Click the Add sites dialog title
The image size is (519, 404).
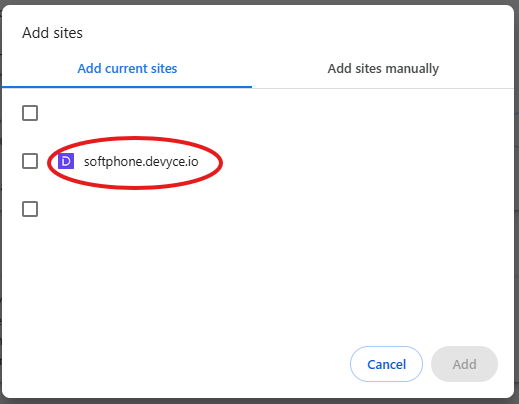52,33
